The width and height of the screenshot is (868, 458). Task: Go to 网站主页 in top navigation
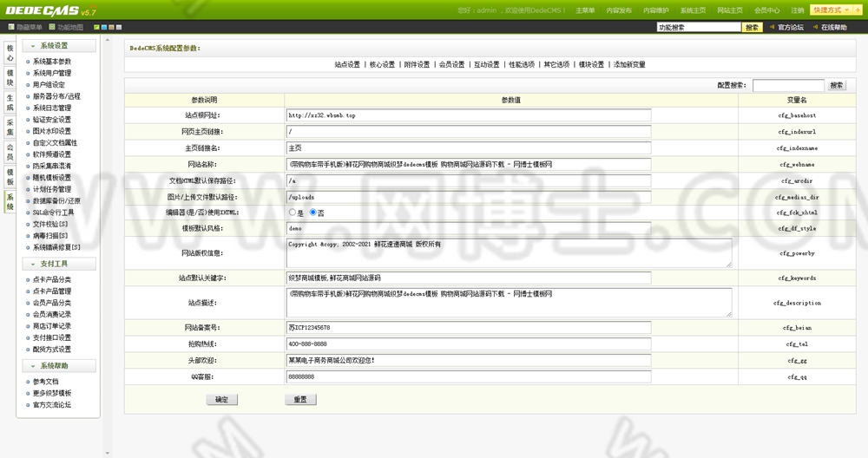730,10
